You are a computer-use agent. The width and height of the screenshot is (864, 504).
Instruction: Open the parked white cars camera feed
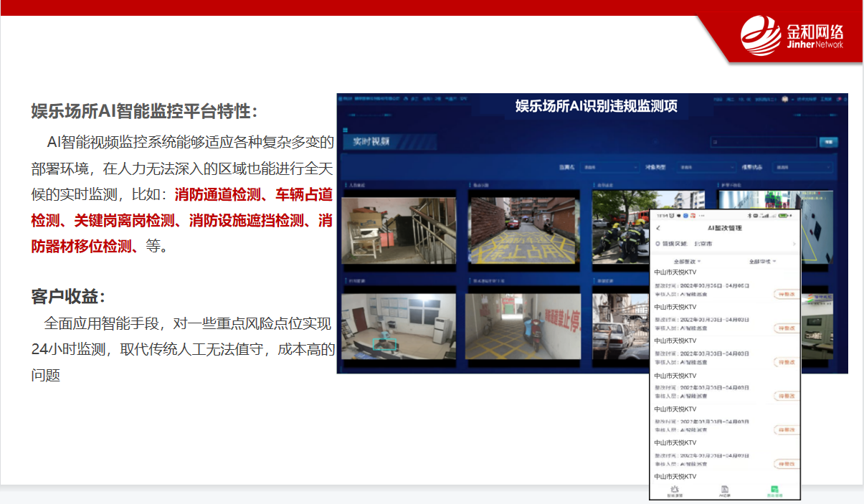pos(621,327)
